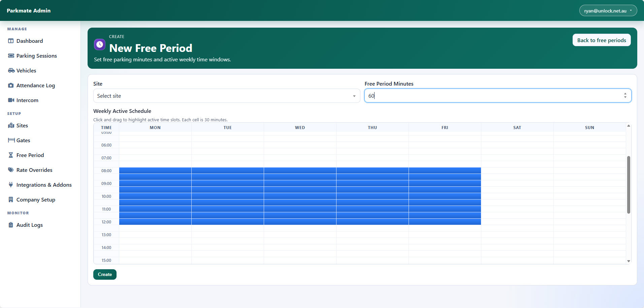
Task: Click the Create button
Action: [x=105, y=274]
